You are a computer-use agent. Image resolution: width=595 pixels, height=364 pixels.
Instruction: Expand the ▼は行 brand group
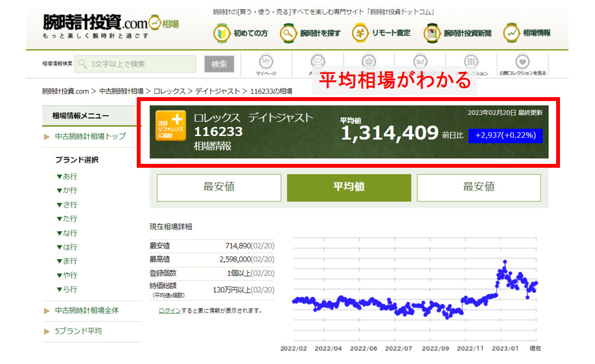pyautogui.click(x=67, y=247)
